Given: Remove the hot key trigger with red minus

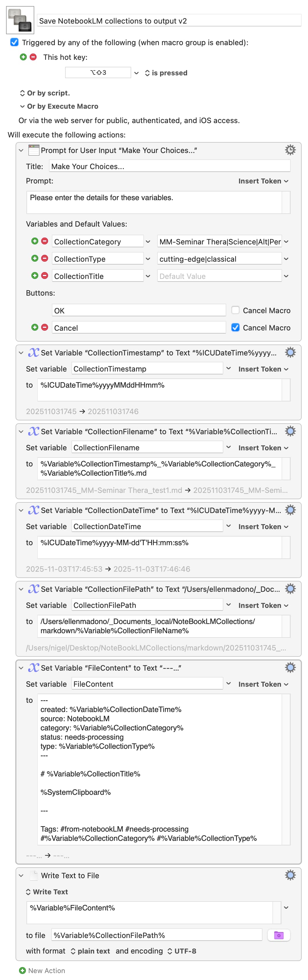Looking at the screenshot, I should (33, 57).
